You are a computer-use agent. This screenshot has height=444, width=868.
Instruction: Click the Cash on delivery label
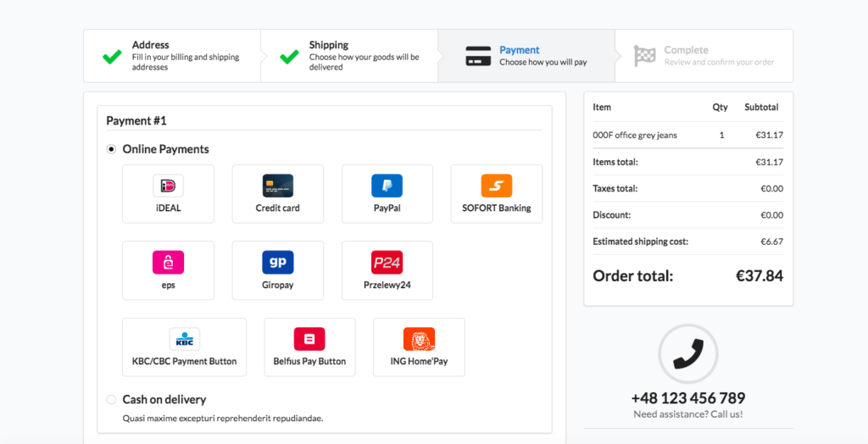(164, 400)
